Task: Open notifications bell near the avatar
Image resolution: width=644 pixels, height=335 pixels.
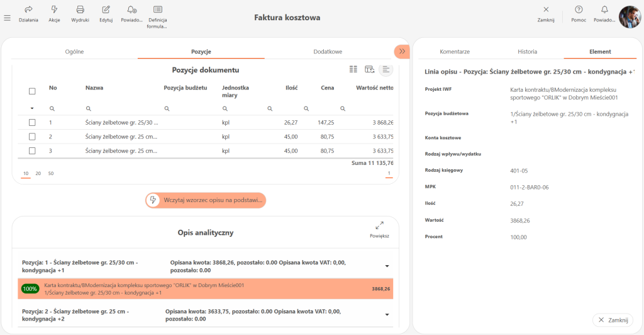Action: coord(604,14)
